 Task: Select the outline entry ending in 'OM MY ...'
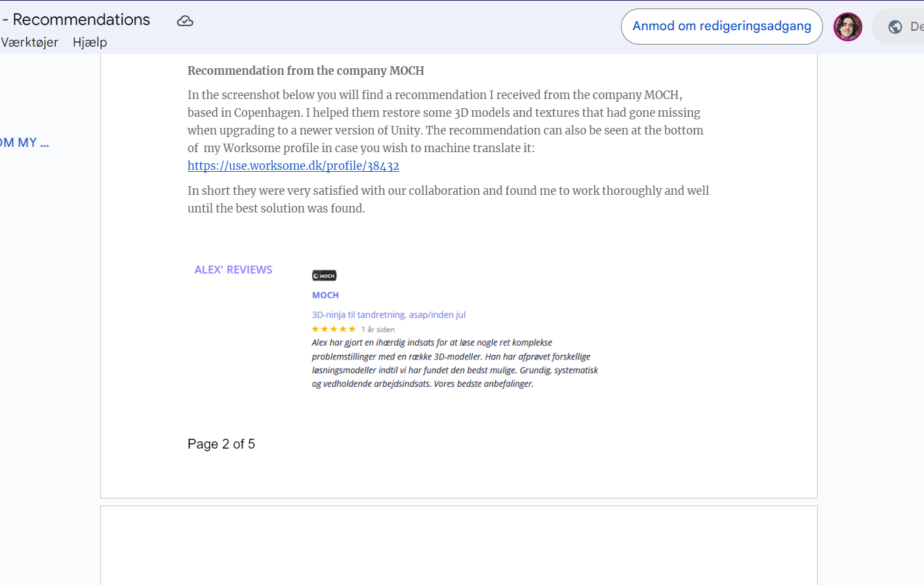click(x=24, y=143)
